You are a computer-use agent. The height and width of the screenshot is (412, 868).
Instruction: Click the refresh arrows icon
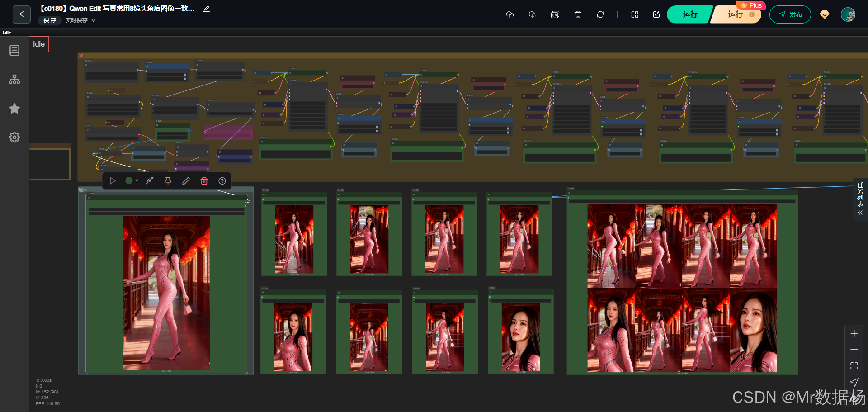tap(600, 14)
